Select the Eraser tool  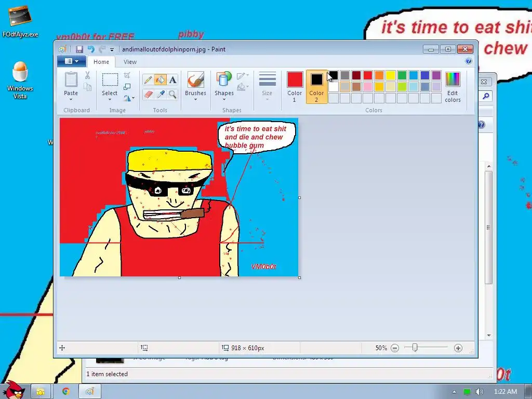148,94
